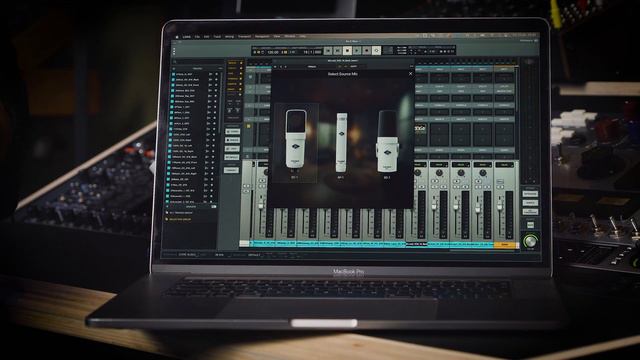This screenshot has height=360, width=640.
Task: Click the green-ringed monitor level knob
Action: click(530, 241)
